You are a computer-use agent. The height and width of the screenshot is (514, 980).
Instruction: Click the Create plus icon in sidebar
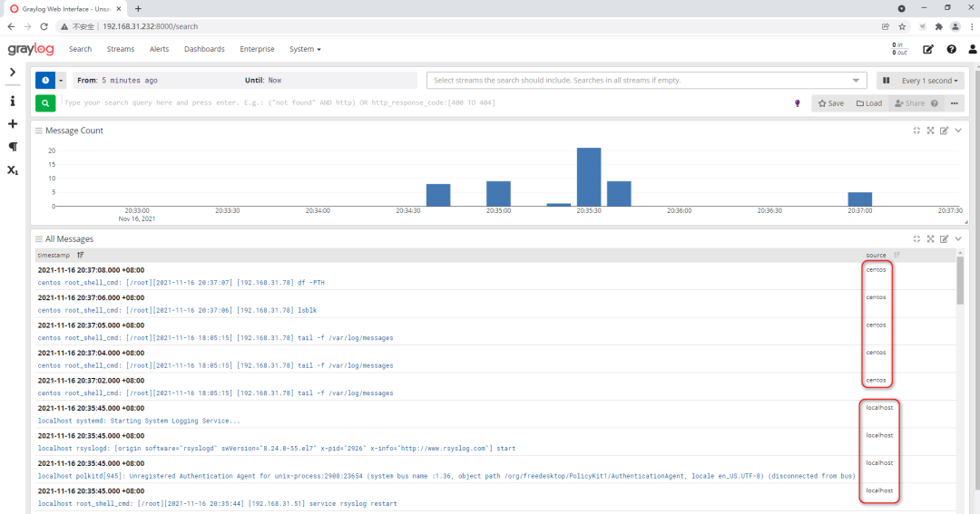(x=13, y=123)
